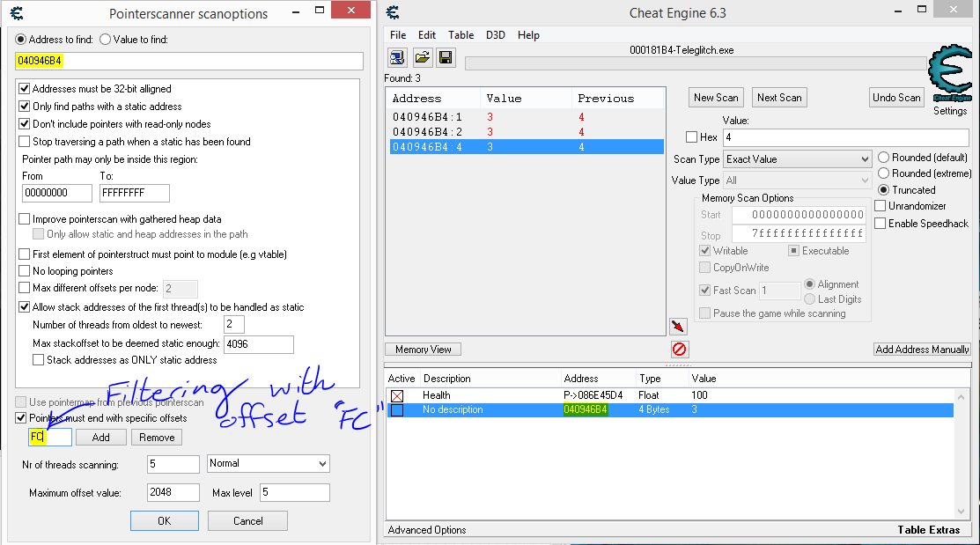
Task: Click OK in the pointer scan options
Action: [x=165, y=520]
